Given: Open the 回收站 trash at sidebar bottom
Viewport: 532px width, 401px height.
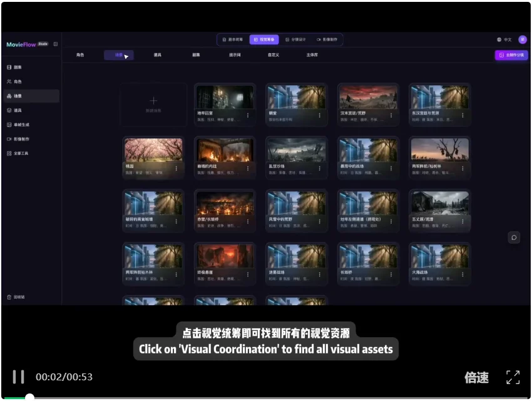Looking at the screenshot, I should [16, 297].
